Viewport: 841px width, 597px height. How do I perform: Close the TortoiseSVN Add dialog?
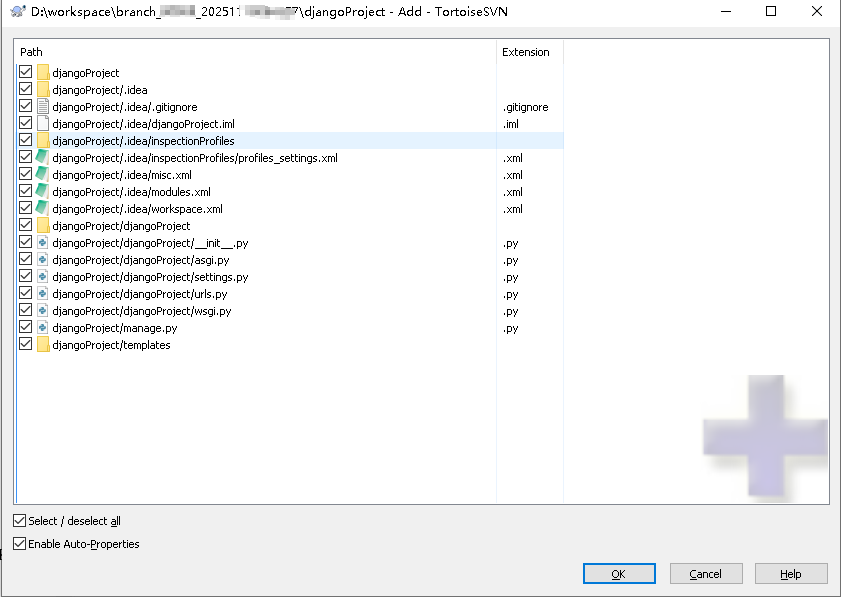pyautogui.click(x=817, y=11)
